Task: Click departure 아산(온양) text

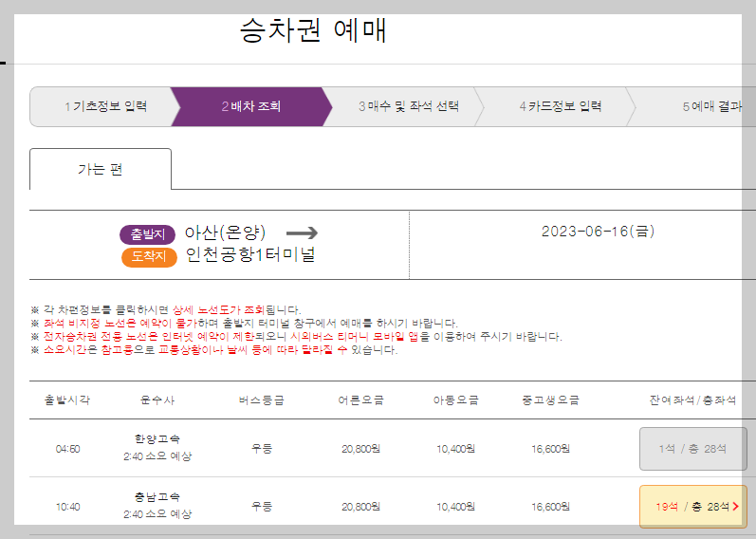Action: pos(225,233)
